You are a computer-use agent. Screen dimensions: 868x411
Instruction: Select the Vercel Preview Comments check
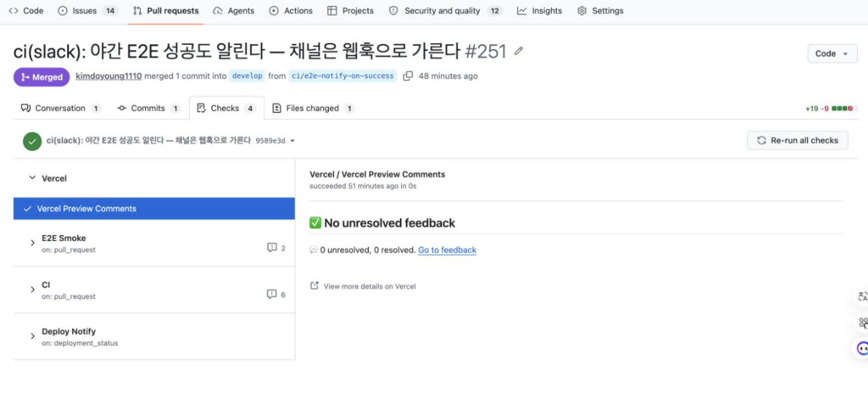154,209
